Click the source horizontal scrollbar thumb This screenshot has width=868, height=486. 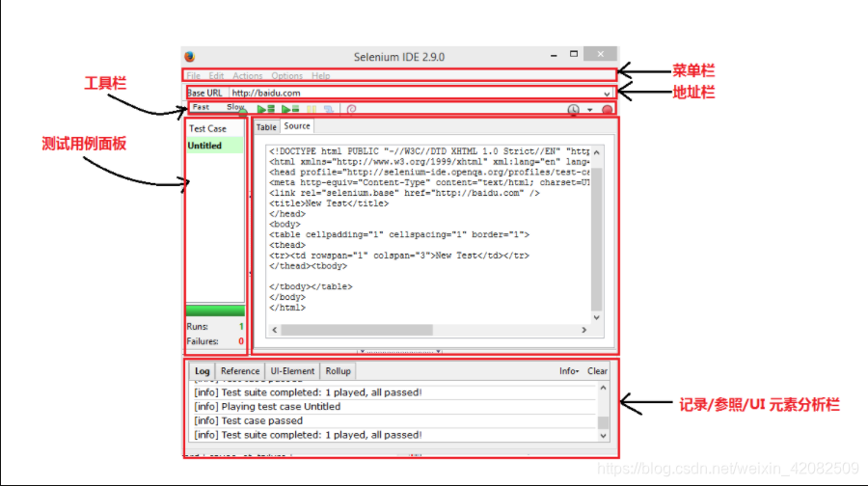(357, 330)
